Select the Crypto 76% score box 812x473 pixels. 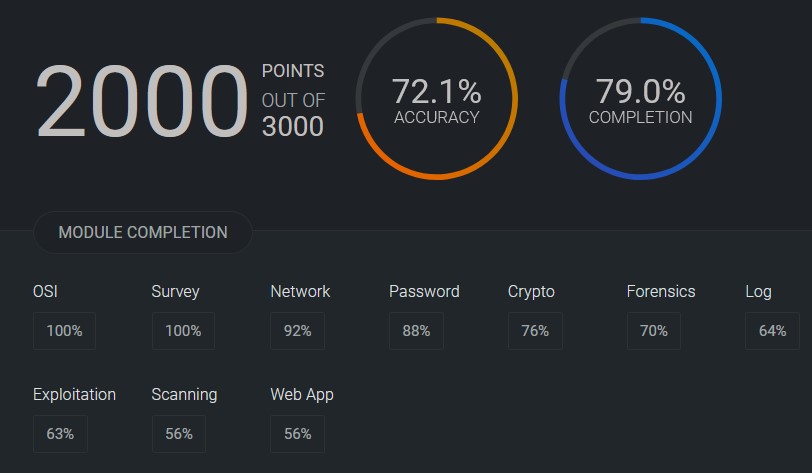click(535, 331)
